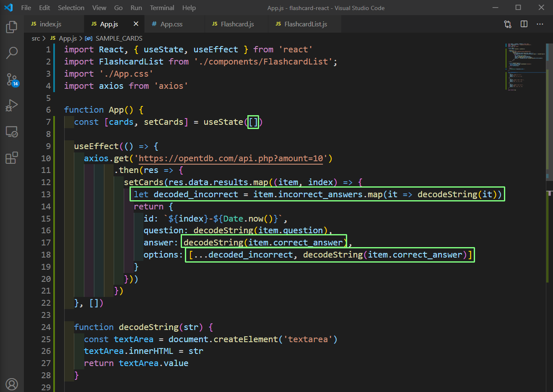Click the Open Changes compare icon

(x=508, y=24)
